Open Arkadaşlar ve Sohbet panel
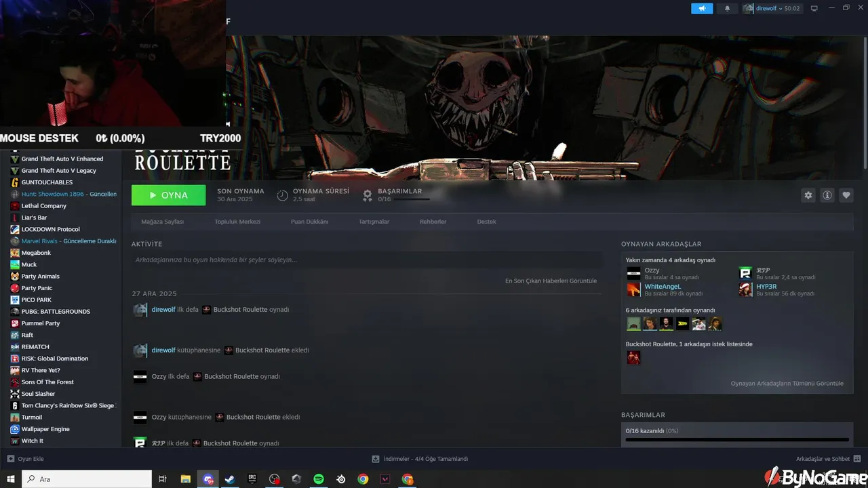This screenshot has height=488, width=868. [829, 459]
